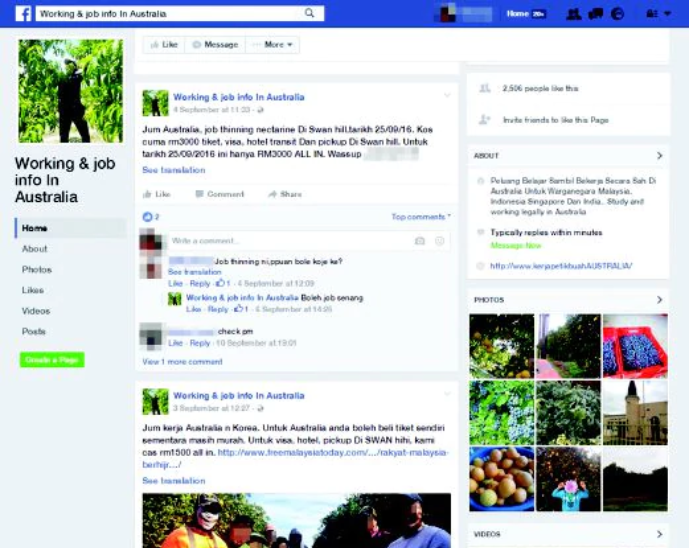Viewport: 689px width, 548px height.
Task: Open the 3 September post options chevron
Action: [447, 394]
